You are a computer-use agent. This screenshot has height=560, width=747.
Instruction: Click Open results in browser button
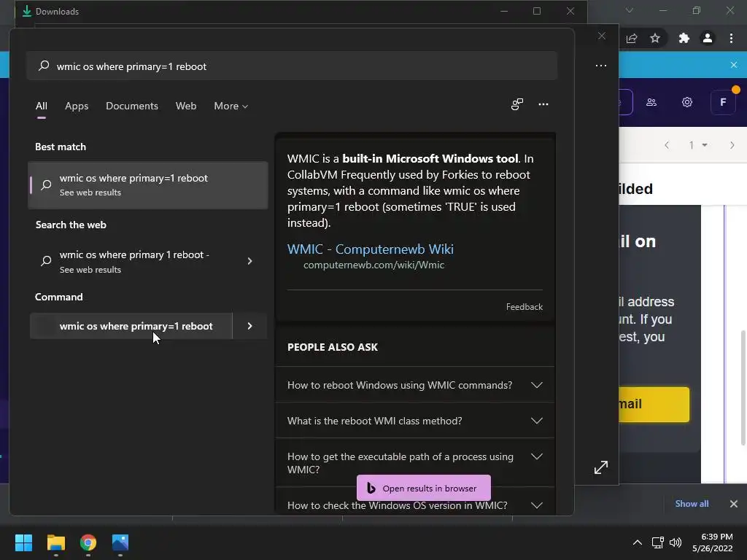point(424,488)
